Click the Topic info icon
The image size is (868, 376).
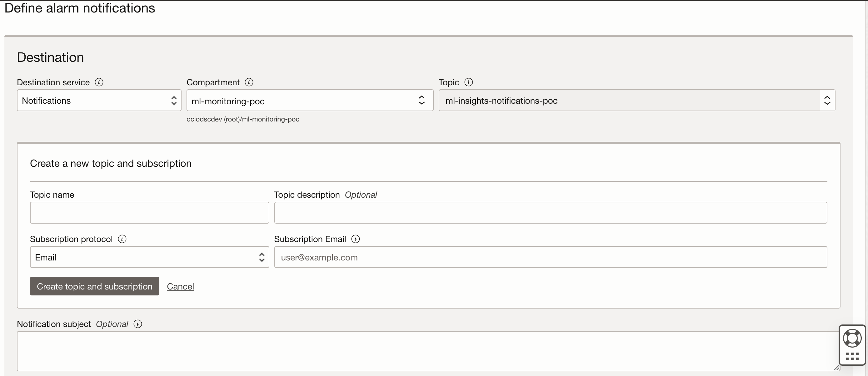pos(469,82)
